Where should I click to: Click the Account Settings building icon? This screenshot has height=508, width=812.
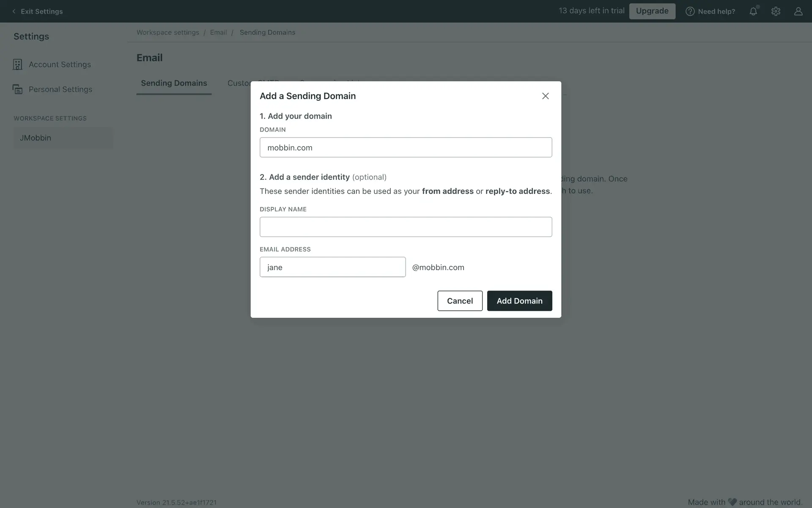coord(17,64)
